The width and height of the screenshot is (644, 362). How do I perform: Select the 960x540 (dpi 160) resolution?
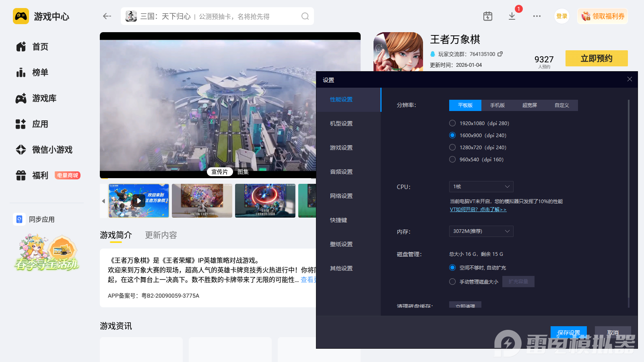pyautogui.click(x=452, y=159)
